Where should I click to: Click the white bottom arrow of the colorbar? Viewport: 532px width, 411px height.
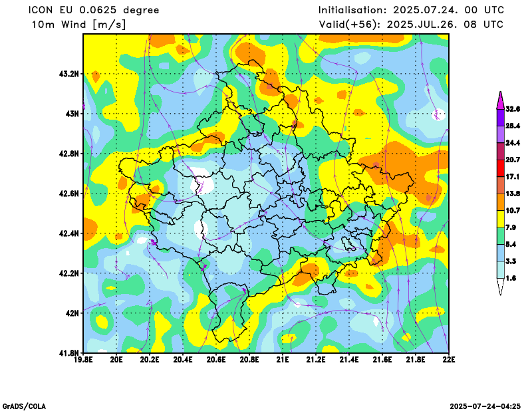click(x=501, y=287)
